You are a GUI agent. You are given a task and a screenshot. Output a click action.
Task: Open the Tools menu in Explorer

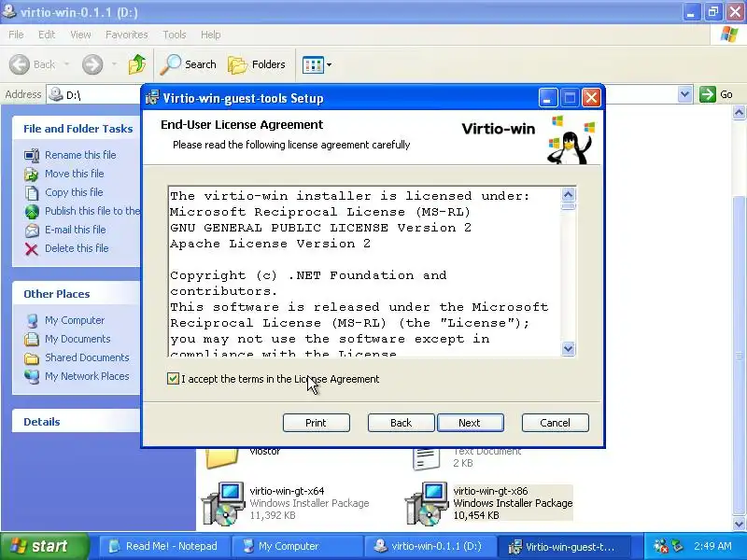[175, 35]
